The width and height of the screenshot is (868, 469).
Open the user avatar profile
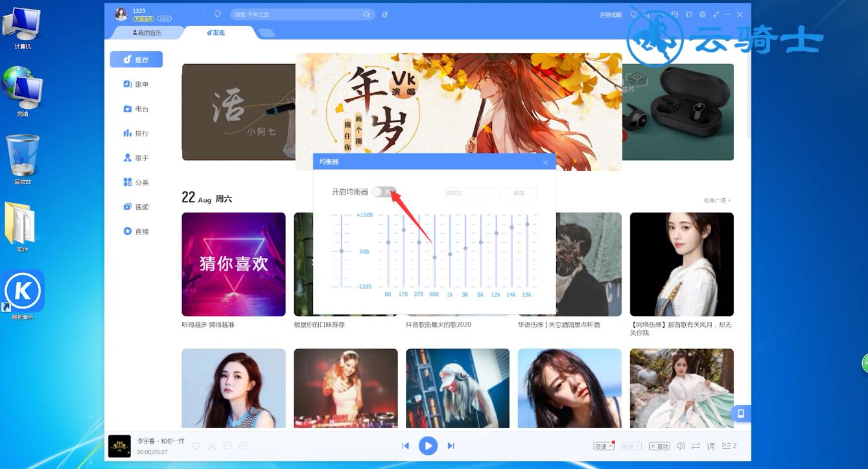point(121,14)
